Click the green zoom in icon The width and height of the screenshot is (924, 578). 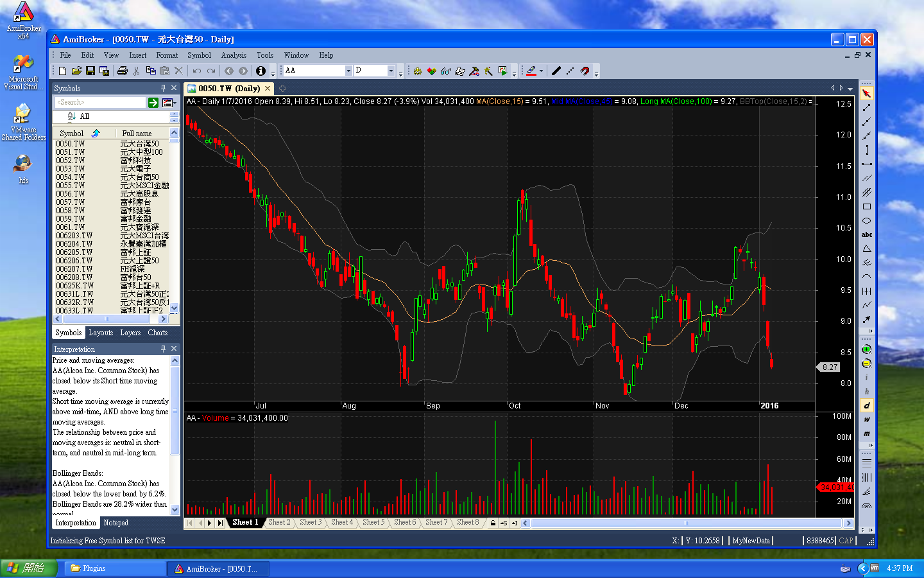[x=867, y=349]
